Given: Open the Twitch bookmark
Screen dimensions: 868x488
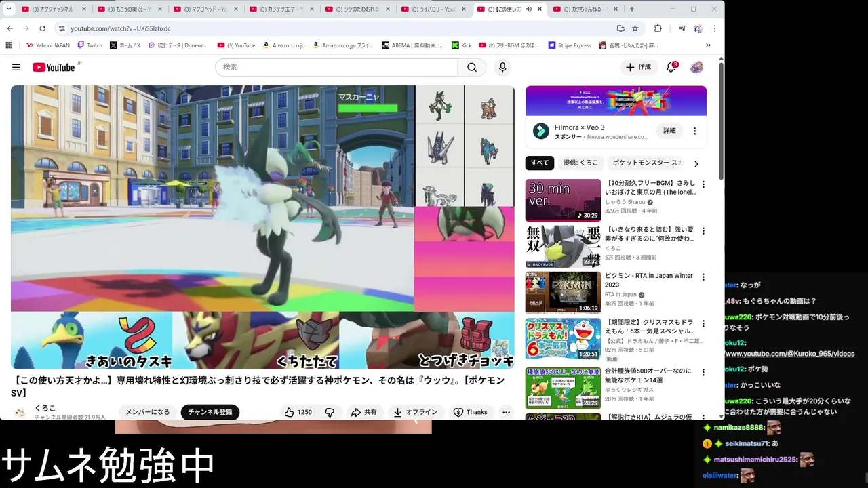Looking at the screenshot, I should pos(90,45).
